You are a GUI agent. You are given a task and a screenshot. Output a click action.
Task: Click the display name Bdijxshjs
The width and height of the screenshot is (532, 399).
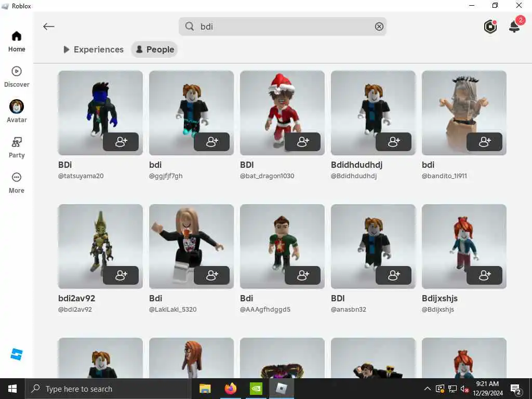[440, 299]
